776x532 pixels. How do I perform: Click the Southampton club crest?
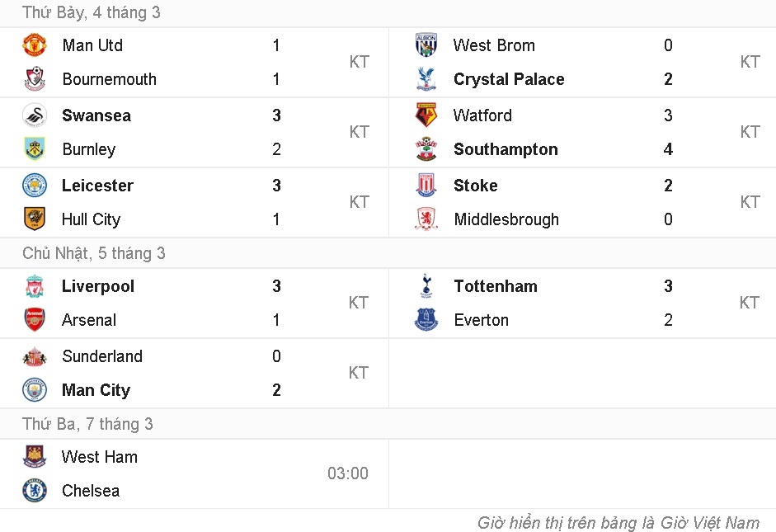(x=426, y=149)
